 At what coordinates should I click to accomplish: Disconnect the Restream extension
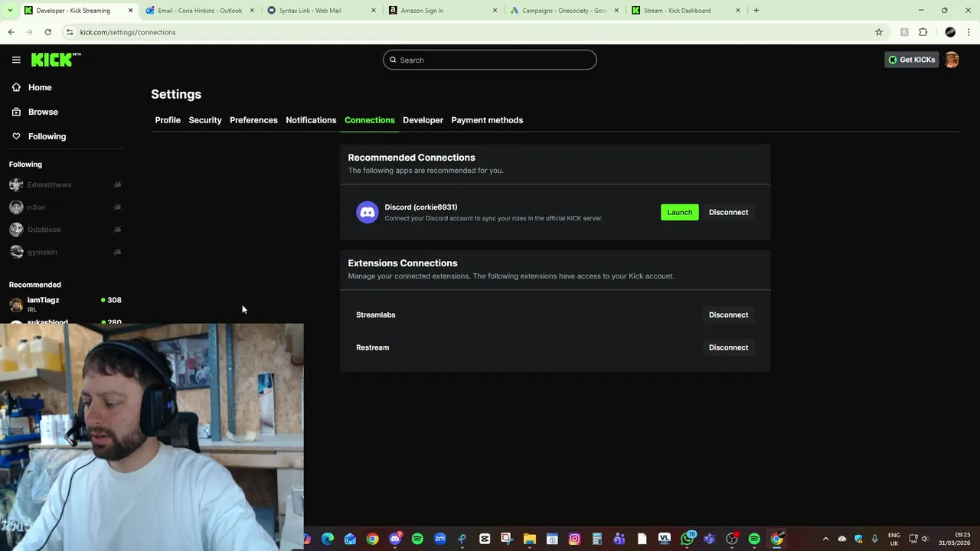click(728, 347)
